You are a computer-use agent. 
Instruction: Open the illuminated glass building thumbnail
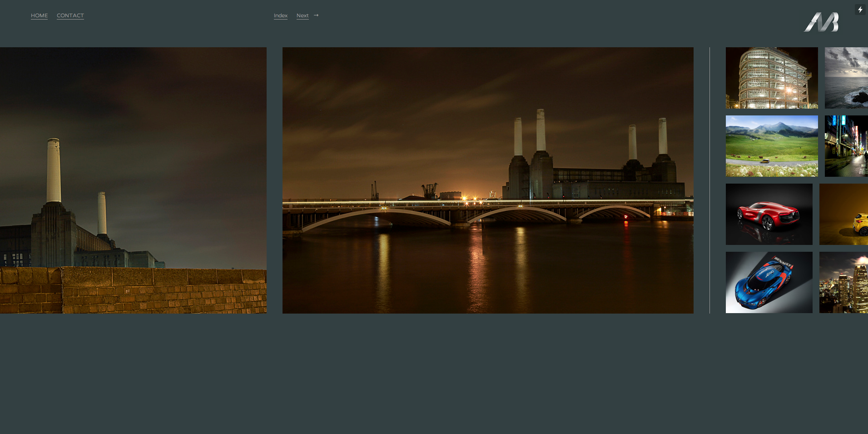click(771, 78)
